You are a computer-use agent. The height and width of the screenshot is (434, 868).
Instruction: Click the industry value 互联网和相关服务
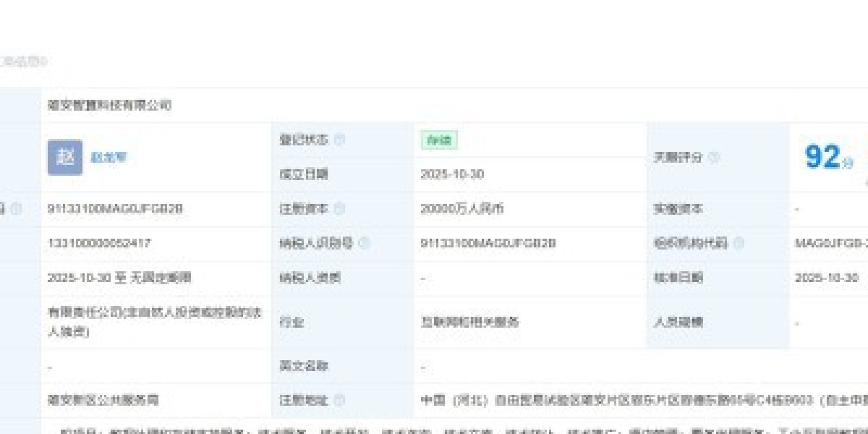tap(469, 322)
